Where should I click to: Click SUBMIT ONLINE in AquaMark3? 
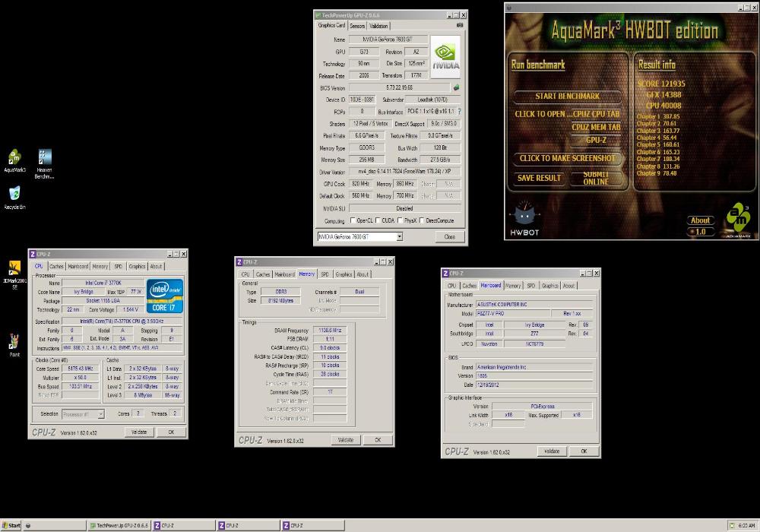596,178
